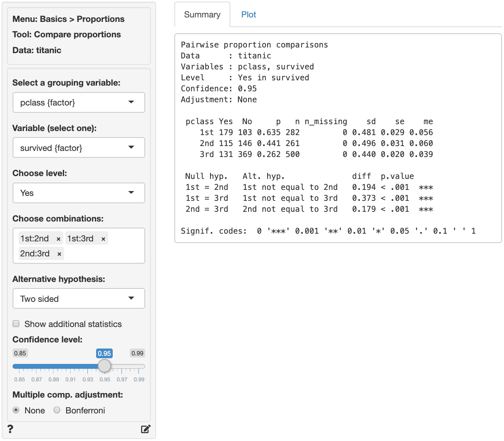The image size is (504, 441).
Task: Open the variable dropdown showing survived
Action: coord(79,148)
